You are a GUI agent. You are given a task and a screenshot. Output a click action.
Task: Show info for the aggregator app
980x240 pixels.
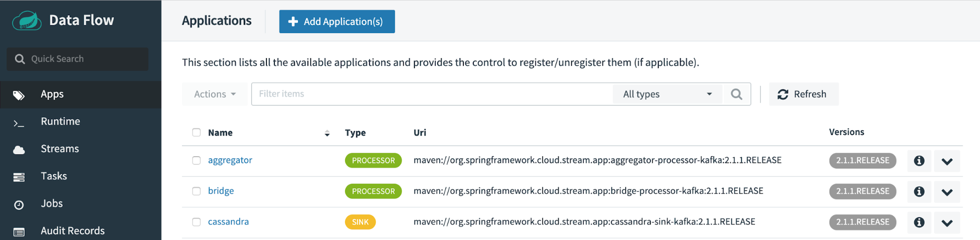pos(919,161)
